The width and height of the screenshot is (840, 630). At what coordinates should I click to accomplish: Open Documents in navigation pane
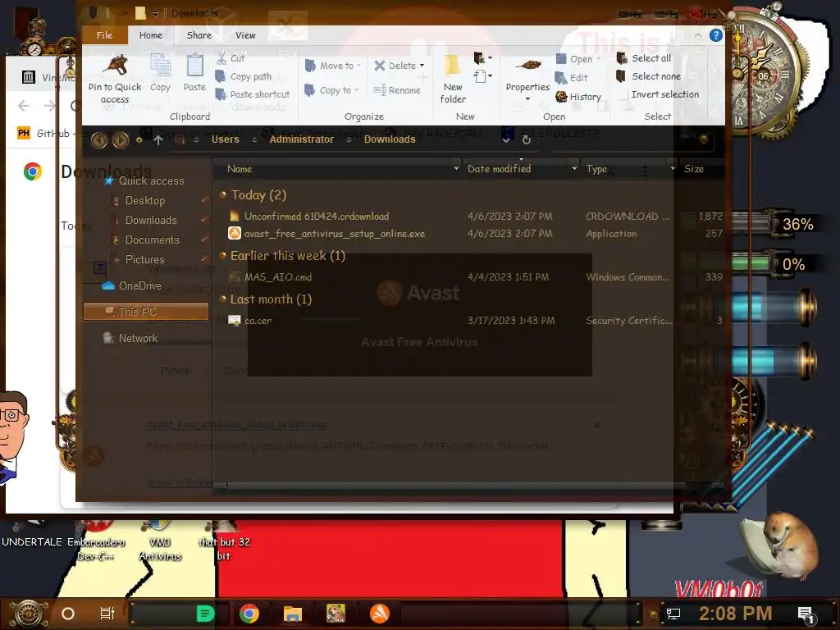click(x=152, y=240)
